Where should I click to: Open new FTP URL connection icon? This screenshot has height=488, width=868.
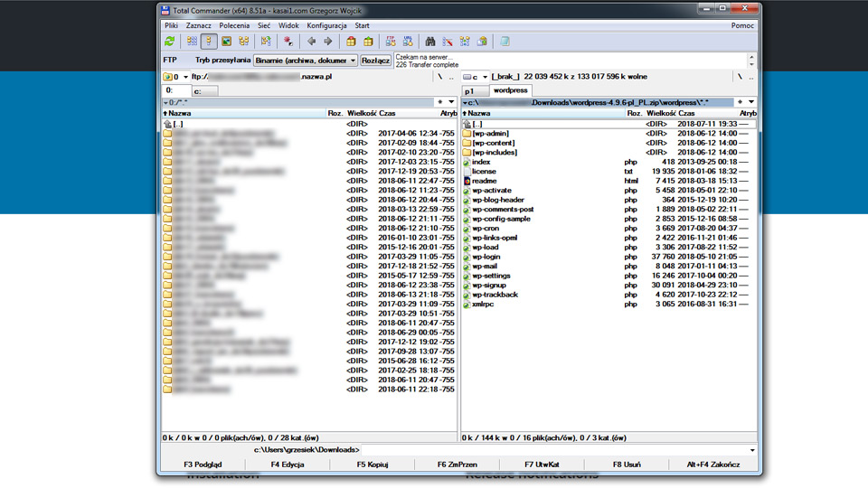point(408,42)
